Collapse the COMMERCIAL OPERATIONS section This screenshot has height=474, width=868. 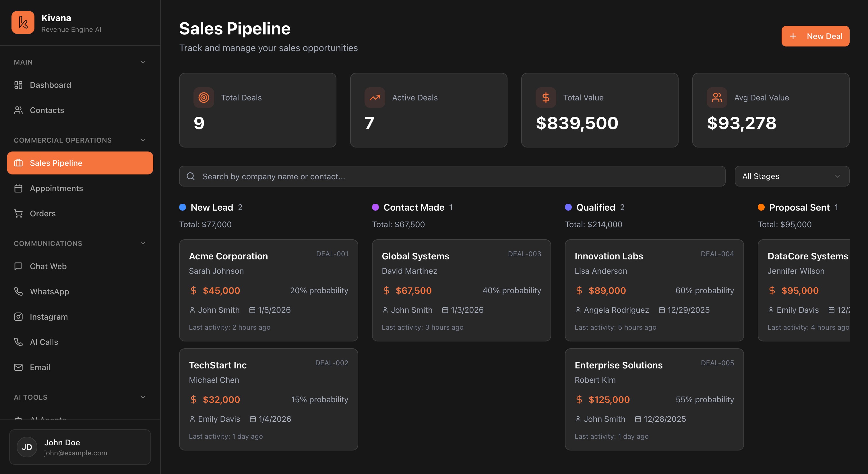(x=143, y=140)
